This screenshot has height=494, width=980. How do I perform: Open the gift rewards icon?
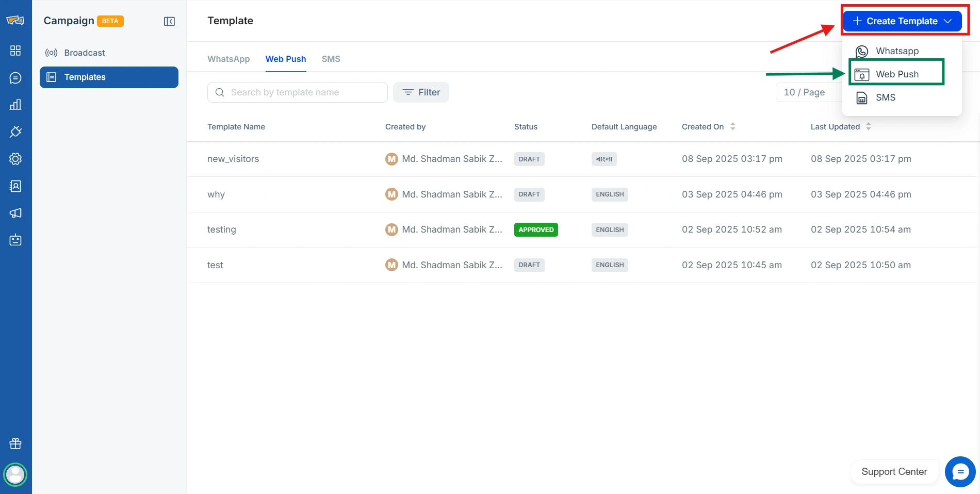pos(15,443)
